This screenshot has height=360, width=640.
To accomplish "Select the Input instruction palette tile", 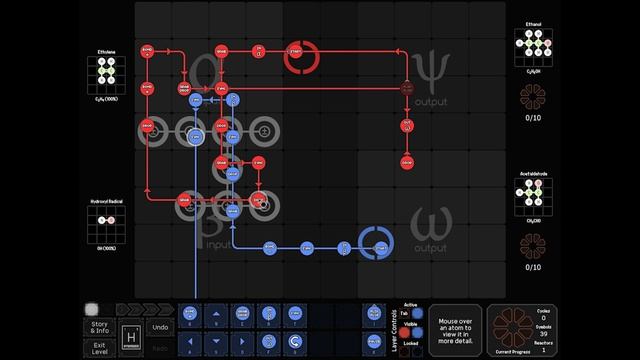I will pyautogui.click(x=269, y=315).
